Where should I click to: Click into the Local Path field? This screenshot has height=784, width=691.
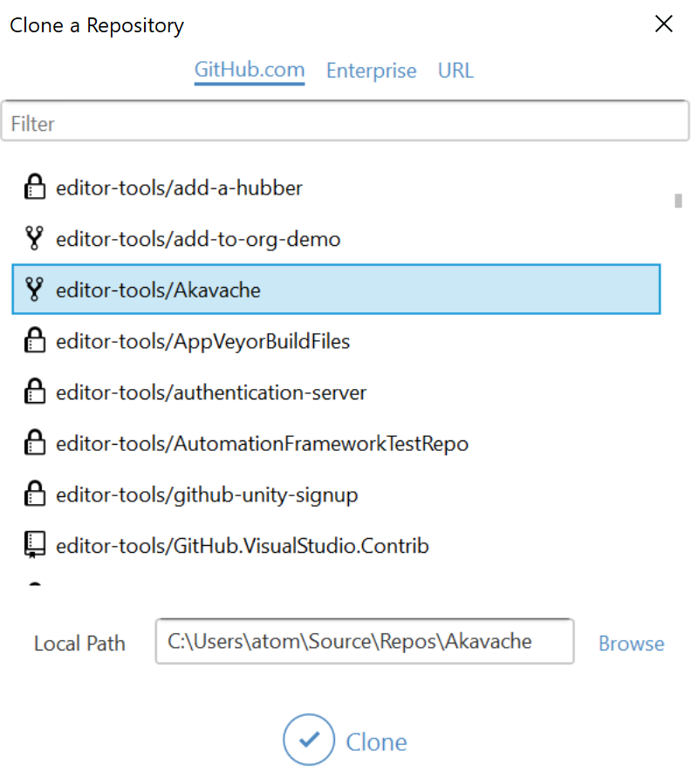point(365,642)
